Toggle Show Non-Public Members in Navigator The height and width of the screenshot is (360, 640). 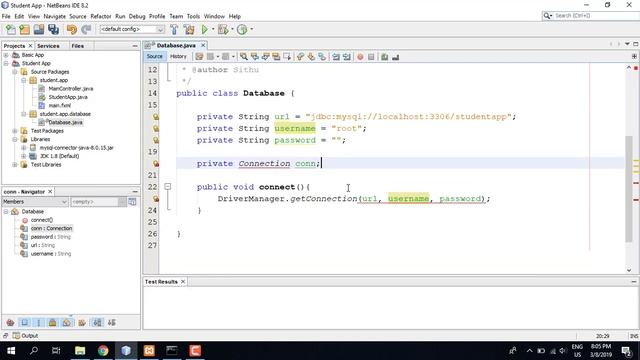point(53,322)
